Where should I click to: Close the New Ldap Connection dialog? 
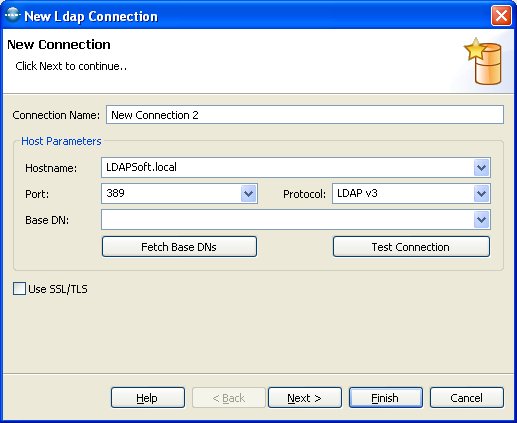501,15
